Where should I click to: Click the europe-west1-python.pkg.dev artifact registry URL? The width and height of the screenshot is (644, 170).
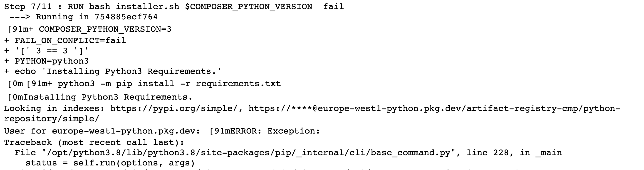[x=434, y=108]
